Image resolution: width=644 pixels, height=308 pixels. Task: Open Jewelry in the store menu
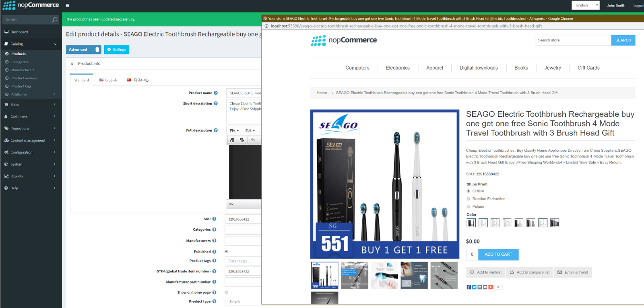pyautogui.click(x=553, y=68)
